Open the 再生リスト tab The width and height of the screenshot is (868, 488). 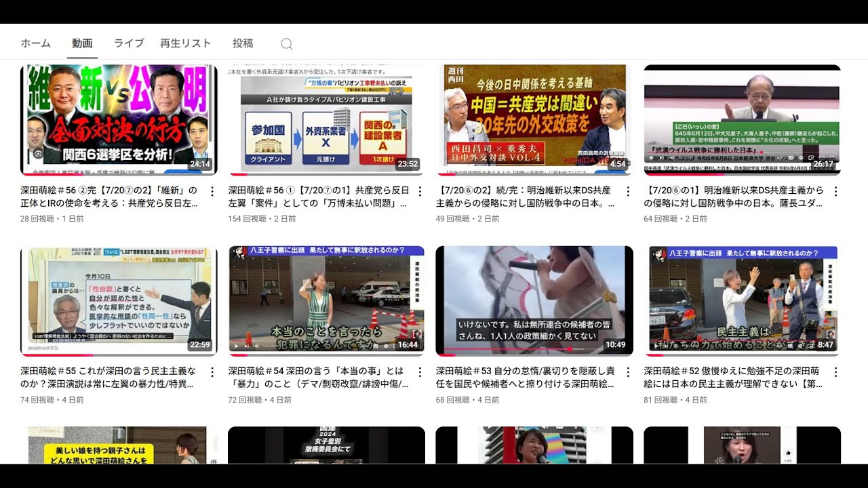click(186, 43)
